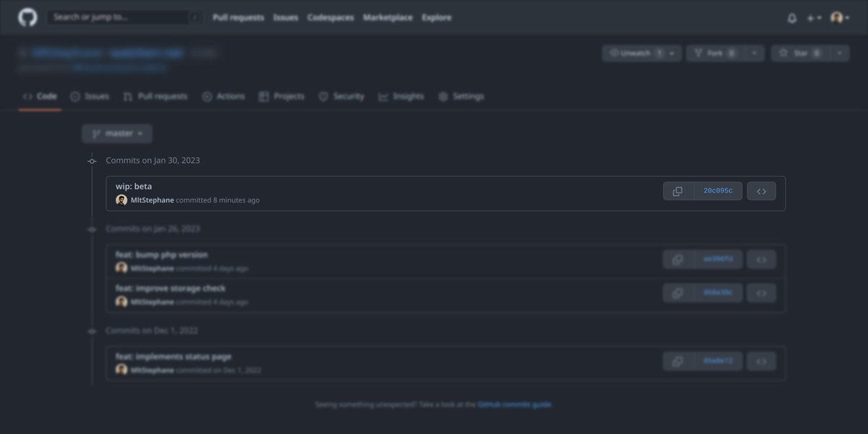This screenshot has height=434, width=868.
Task: Click the Unwatch button
Action: click(642, 53)
